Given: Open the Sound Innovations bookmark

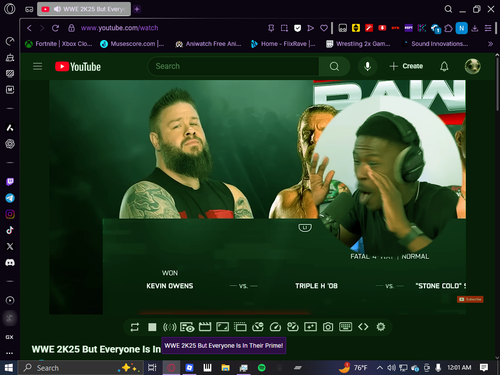Looking at the screenshot, I should tap(435, 44).
